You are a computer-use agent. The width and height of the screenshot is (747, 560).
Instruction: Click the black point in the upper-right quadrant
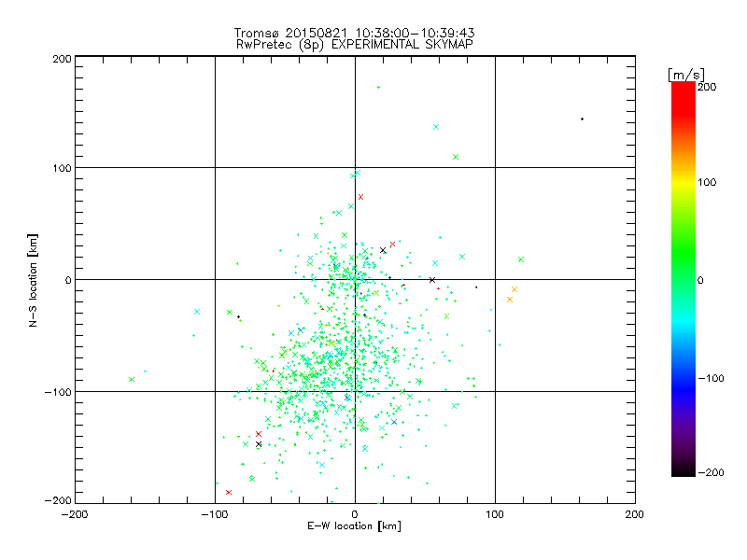[582, 119]
